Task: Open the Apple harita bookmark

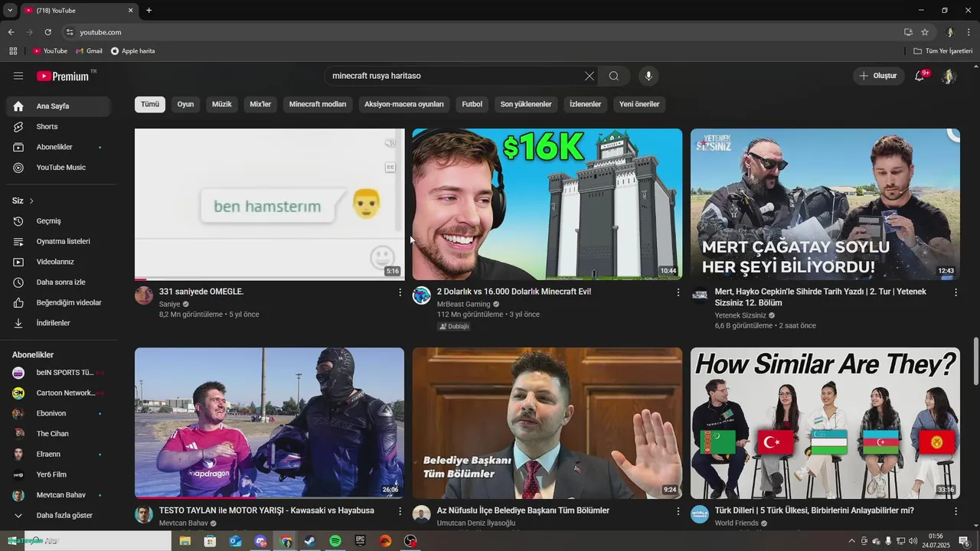Action: click(x=132, y=51)
